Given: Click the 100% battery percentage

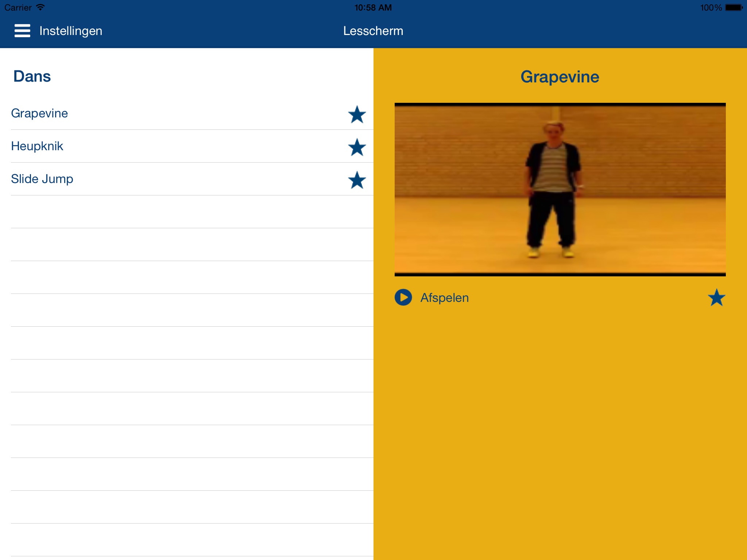Looking at the screenshot, I should click(711, 8).
